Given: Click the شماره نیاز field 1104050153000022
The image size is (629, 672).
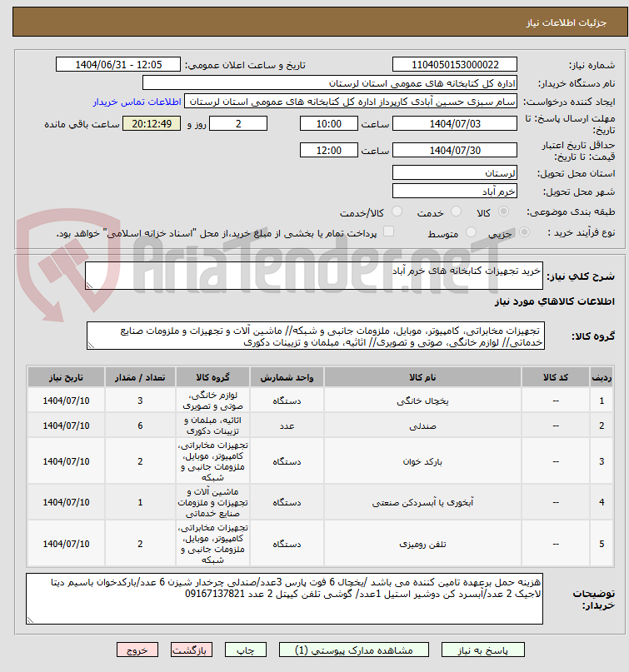Looking at the screenshot, I should (x=455, y=65).
